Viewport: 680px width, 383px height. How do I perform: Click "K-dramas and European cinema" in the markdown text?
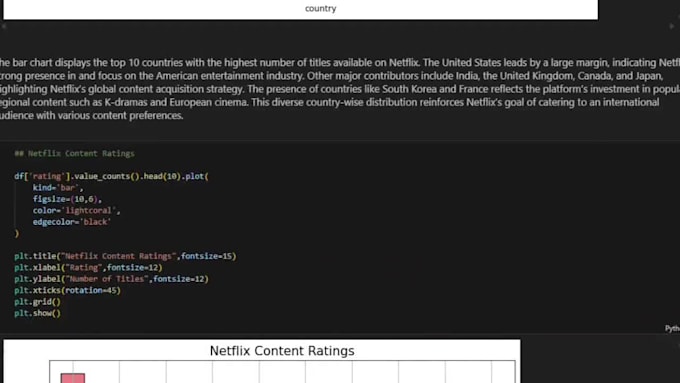[x=176, y=102]
